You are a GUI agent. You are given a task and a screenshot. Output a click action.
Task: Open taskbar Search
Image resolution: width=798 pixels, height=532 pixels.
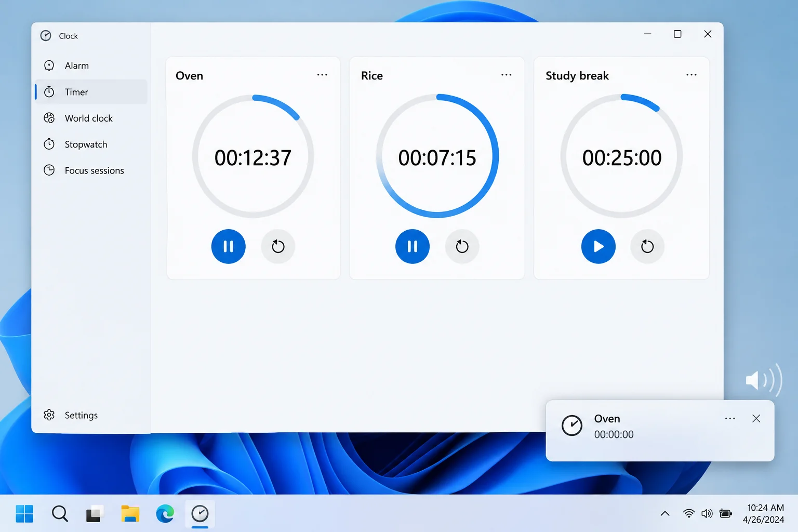tap(60, 514)
